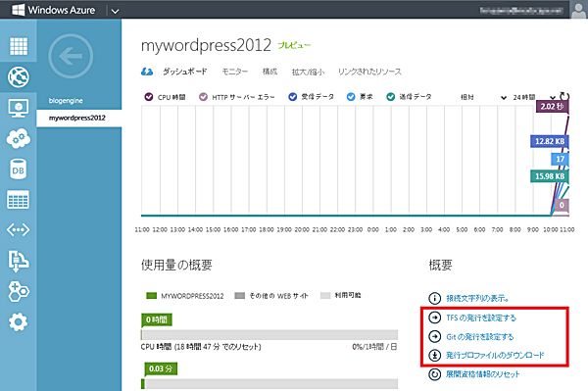Select the Web Sites globe icon
The width and height of the screenshot is (588, 391).
(x=19, y=77)
